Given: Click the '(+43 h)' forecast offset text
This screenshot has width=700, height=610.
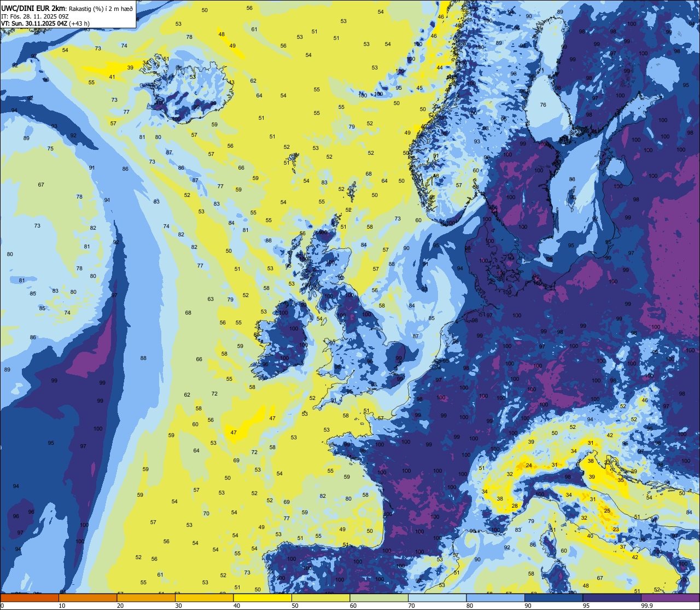Looking at the screenshot, I should point(79,24).
